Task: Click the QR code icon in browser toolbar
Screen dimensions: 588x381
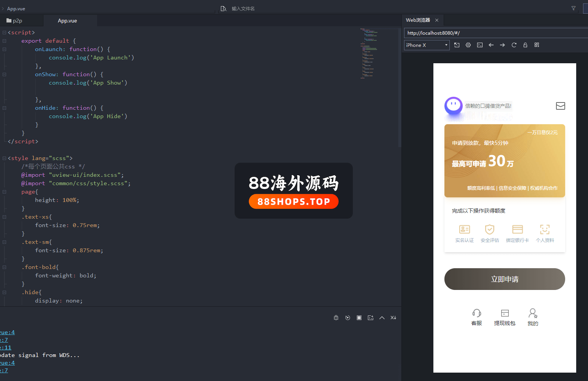Action: pos(537,45)
